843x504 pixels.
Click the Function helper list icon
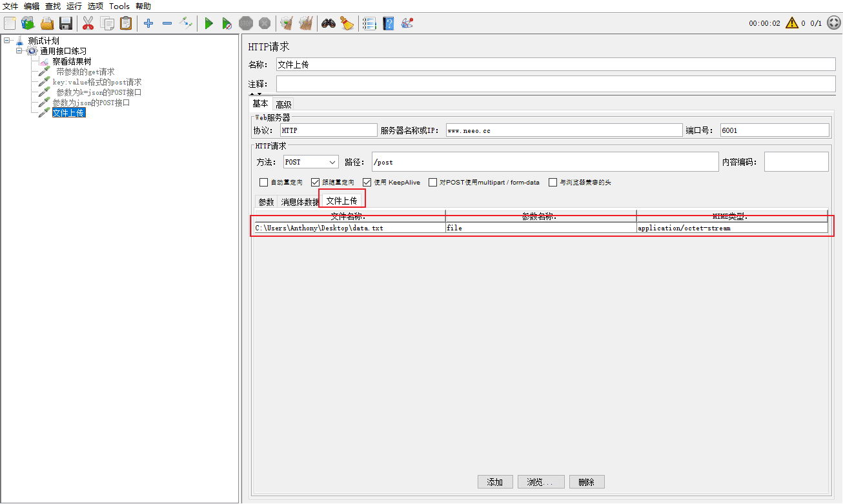coord(369,23)
